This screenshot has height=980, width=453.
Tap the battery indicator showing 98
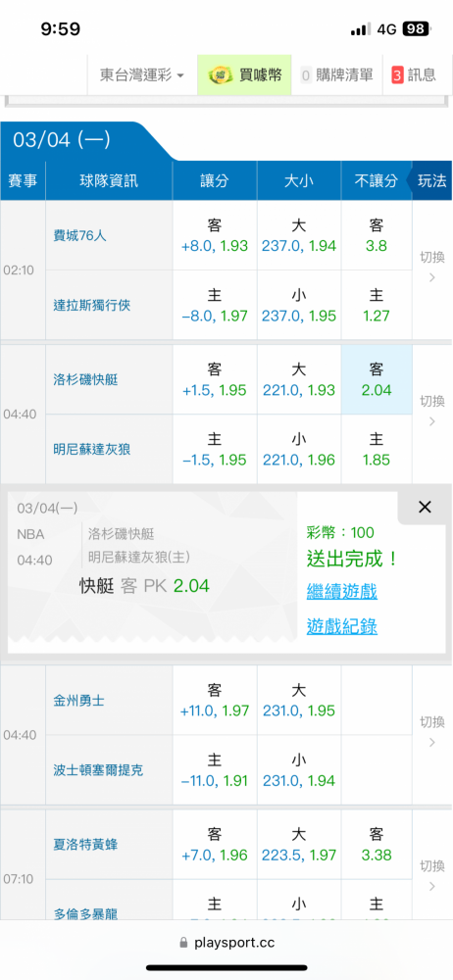tap(416, 29)
